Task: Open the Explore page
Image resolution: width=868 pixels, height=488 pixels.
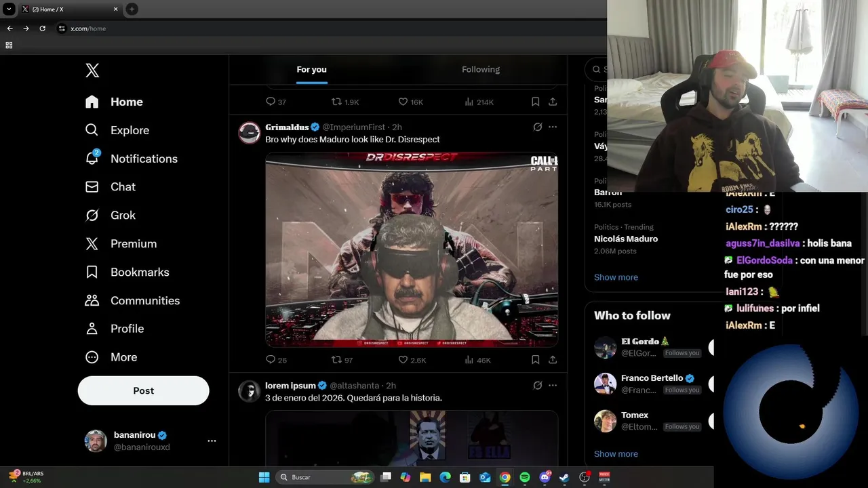Action: point(117,130)
